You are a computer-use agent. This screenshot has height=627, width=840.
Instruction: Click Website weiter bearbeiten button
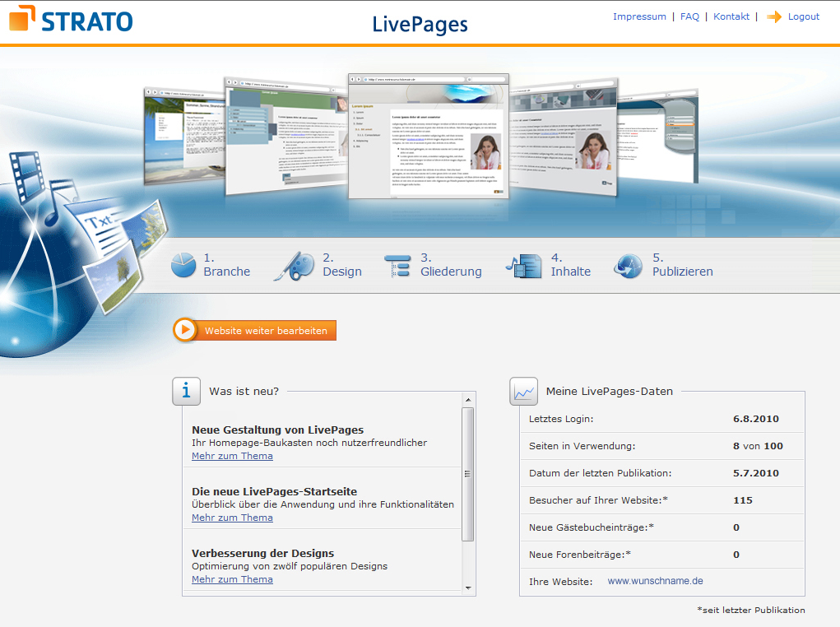(x=255, y=331)
